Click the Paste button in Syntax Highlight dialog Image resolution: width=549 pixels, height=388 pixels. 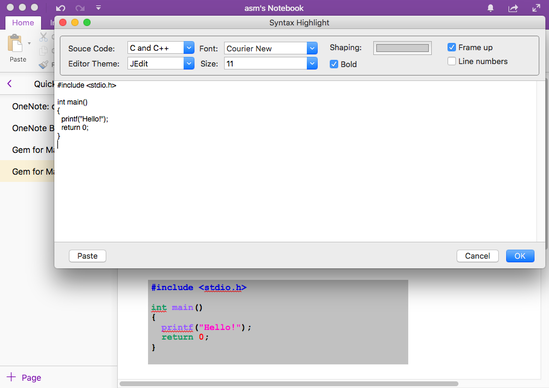click(x=88, y=256)
